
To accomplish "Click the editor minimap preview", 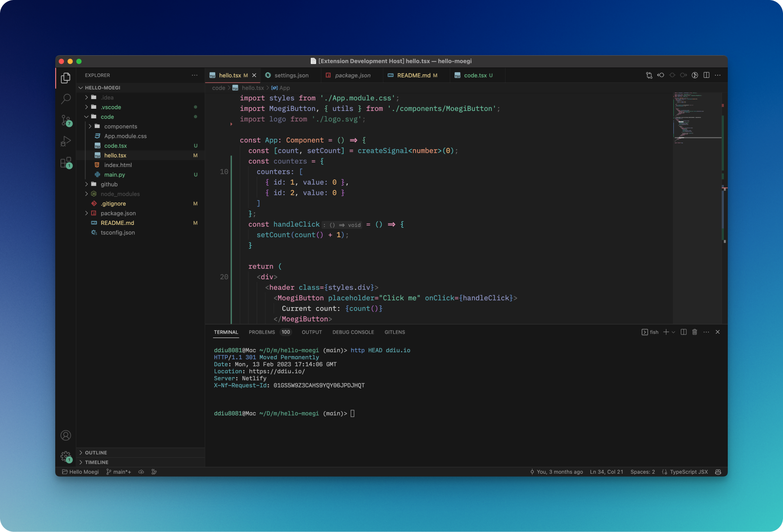I will coord(697,207).
